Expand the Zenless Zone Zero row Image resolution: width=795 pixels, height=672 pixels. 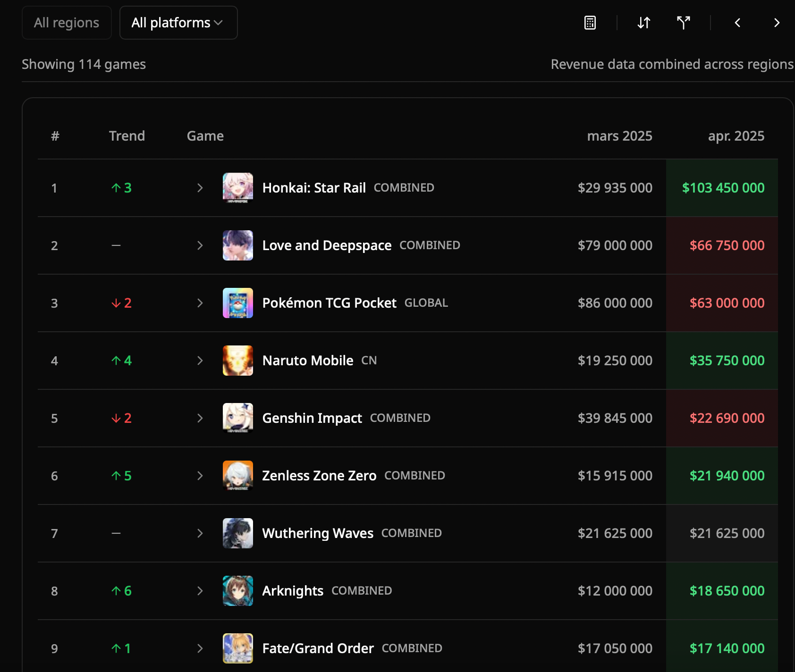pyautogui.click(x=200, y=476)
